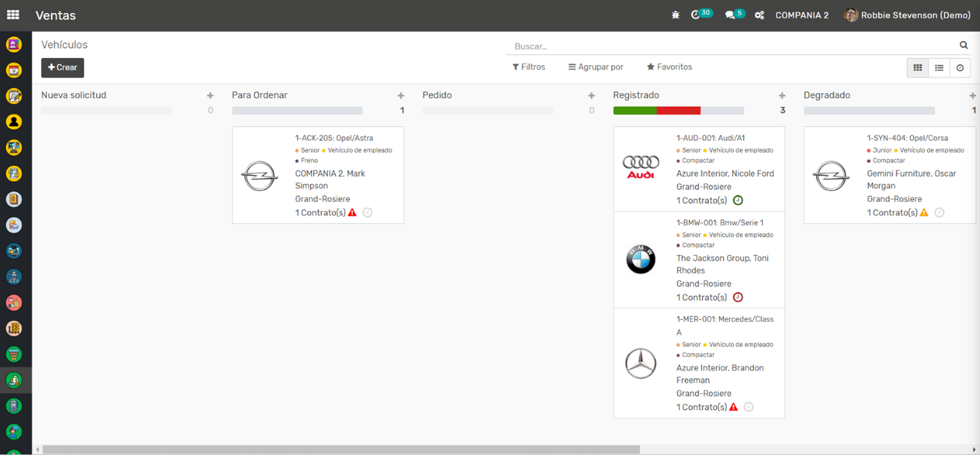Image resolution: width=980 pixels, height=455 pixels.
Task: Click the red segment of Registrado progress bar
Action: click(679, 110)
